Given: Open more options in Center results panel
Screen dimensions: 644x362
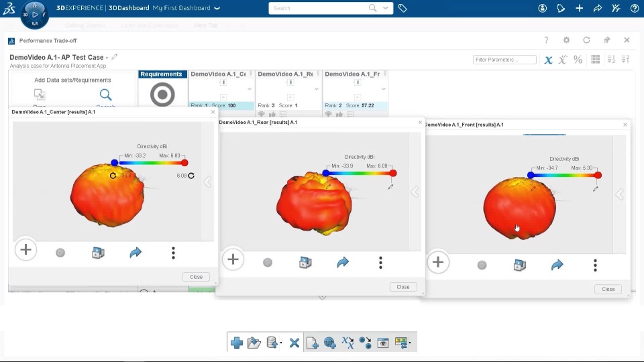Looking at the screenshot, I should pyautogui.click(x=173, y=253).
